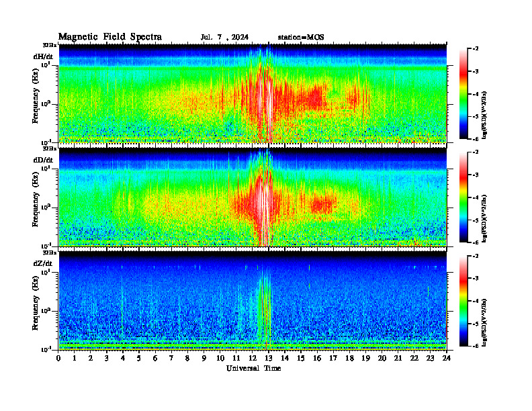Click the dZ/dt panel label

click(43, 263)
